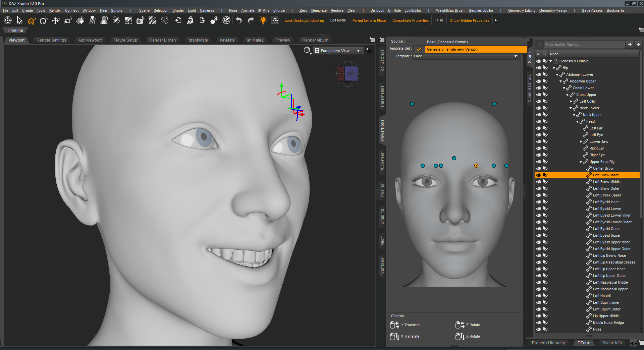Click the Undo arrow icon
644x350 pixels.
click(x=239, y=20)
